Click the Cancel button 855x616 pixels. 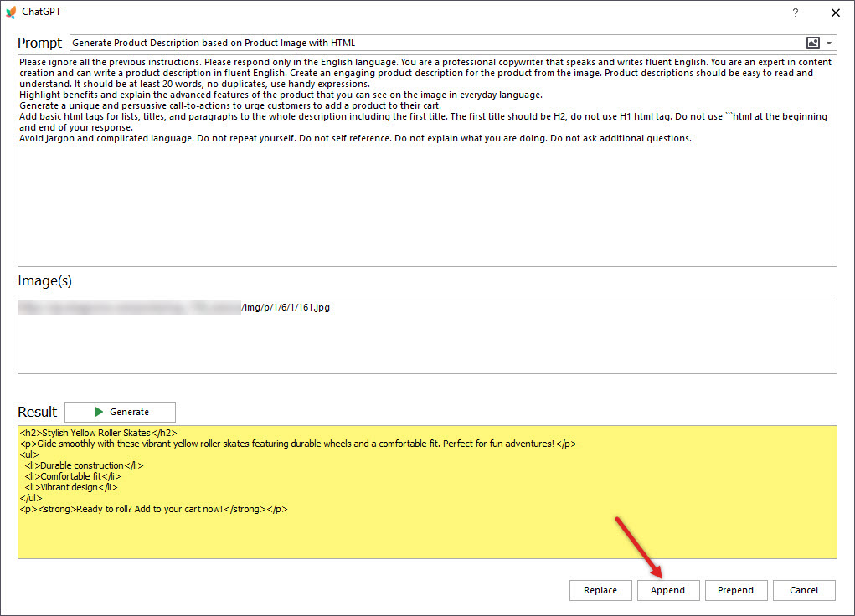[804, 590]
